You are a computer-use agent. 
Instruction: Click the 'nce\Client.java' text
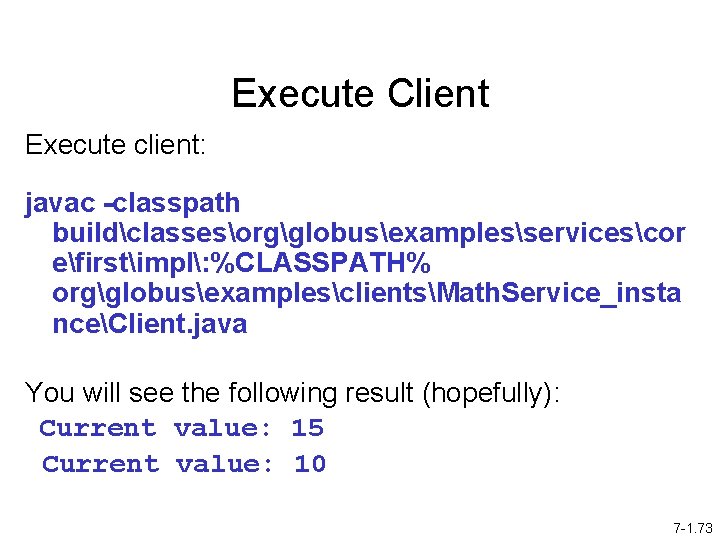point(150,324)
